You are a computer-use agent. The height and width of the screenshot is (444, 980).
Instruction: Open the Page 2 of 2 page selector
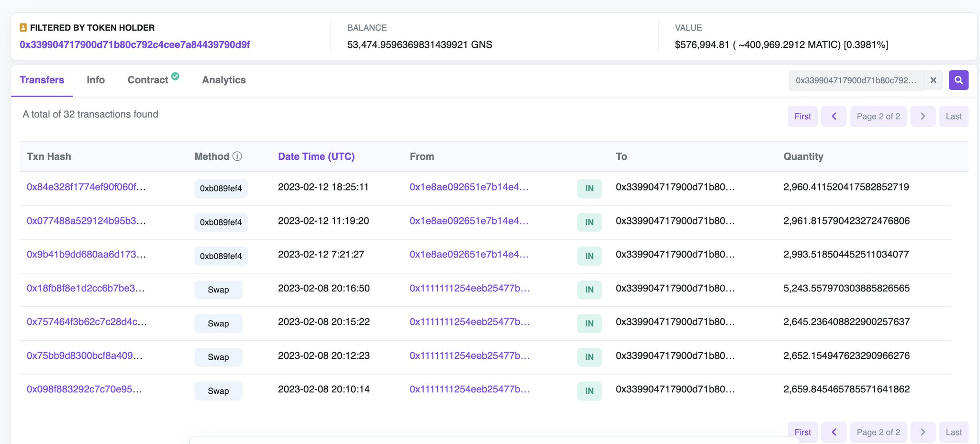pos(878,116)
